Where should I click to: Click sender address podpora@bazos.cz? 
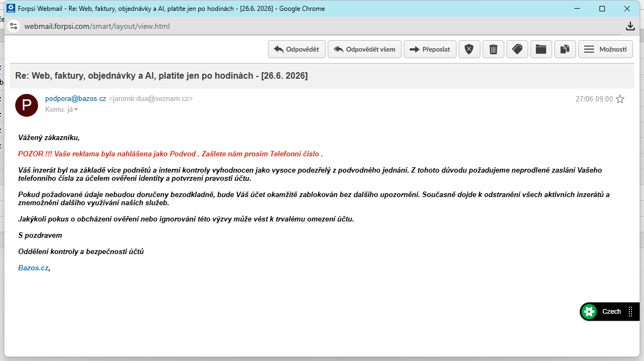coord(76,98)
